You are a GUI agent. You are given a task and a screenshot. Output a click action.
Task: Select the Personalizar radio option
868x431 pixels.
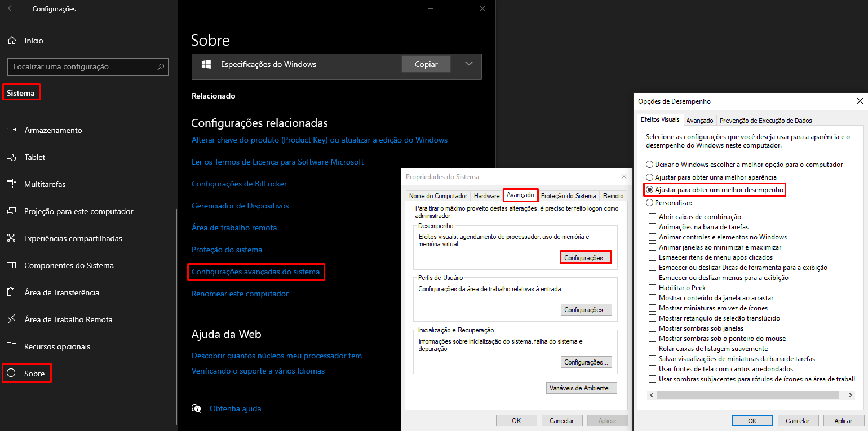pyautogui.click(x=669, y=202)
